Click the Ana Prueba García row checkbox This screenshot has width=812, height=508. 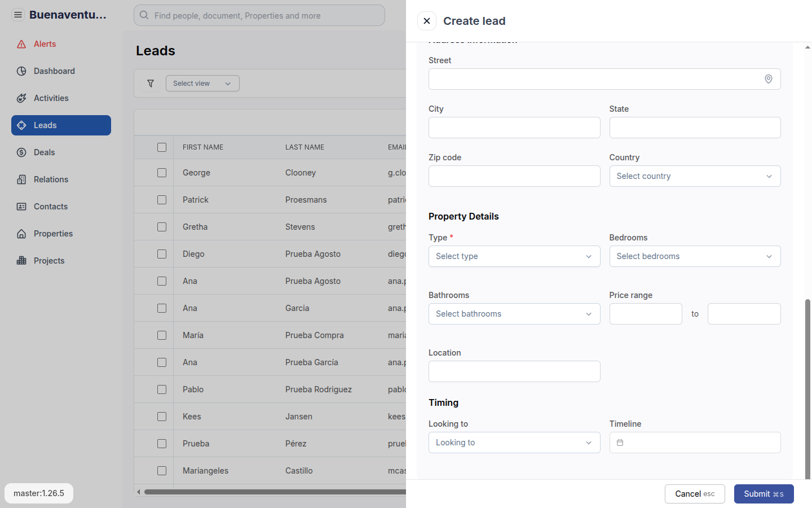162,362
